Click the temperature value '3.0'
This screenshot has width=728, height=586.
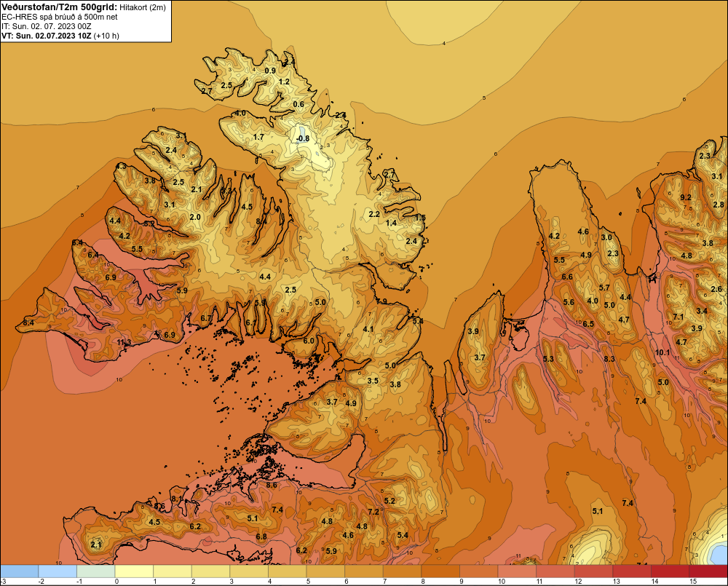point(606,237)
